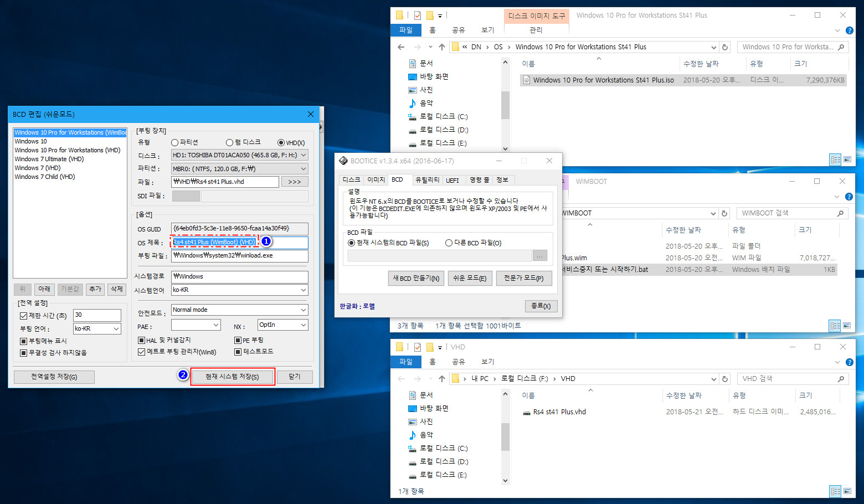Open the File tab in VHD window

pos(406,362)
